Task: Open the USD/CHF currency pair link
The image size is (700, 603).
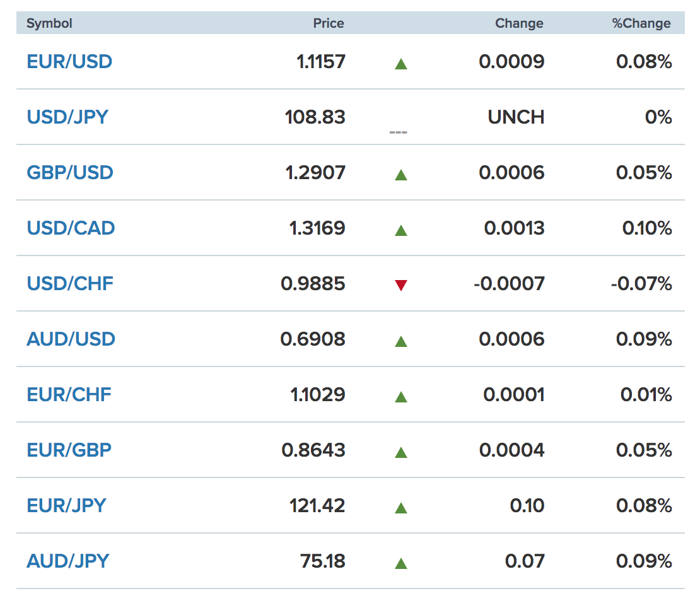Action: tap(70, 284)
